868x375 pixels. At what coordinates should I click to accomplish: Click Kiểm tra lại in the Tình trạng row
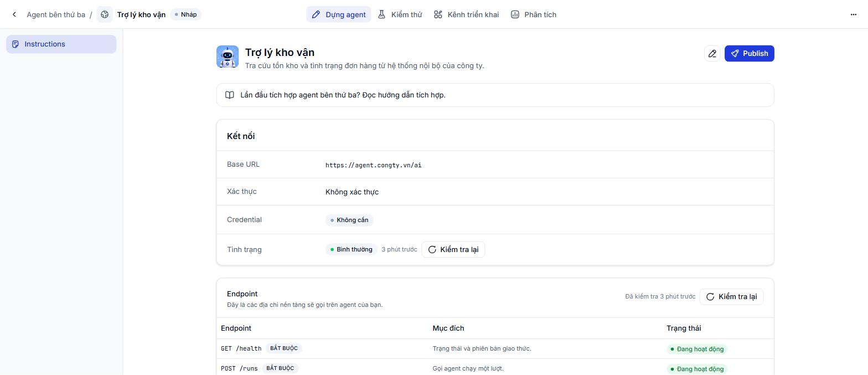(453, 249)
